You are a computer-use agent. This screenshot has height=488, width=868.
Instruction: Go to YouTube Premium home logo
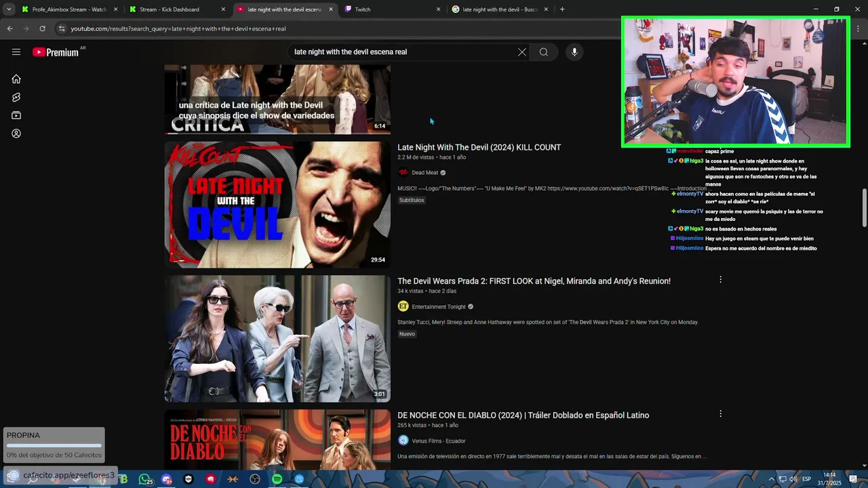coord(56,52)
